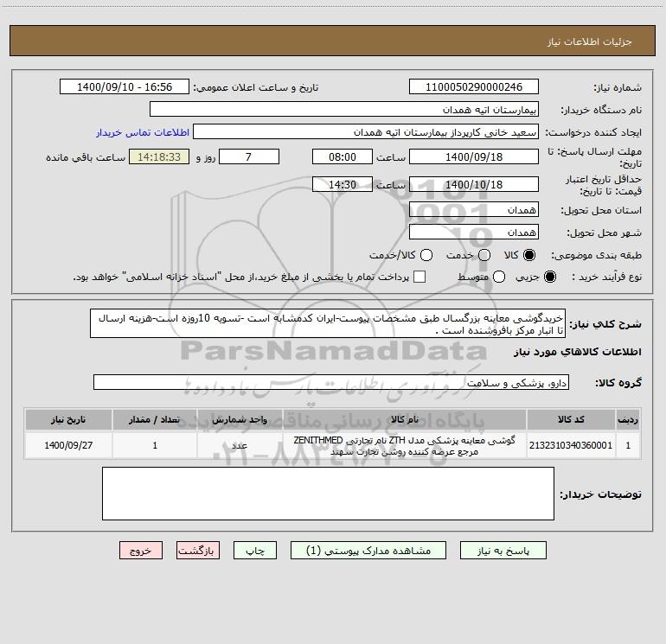The height and width of the screenshot is (644, 666).
Task: Click the شرح کلی نیاز description box
Action: click(x=328, y=323)
